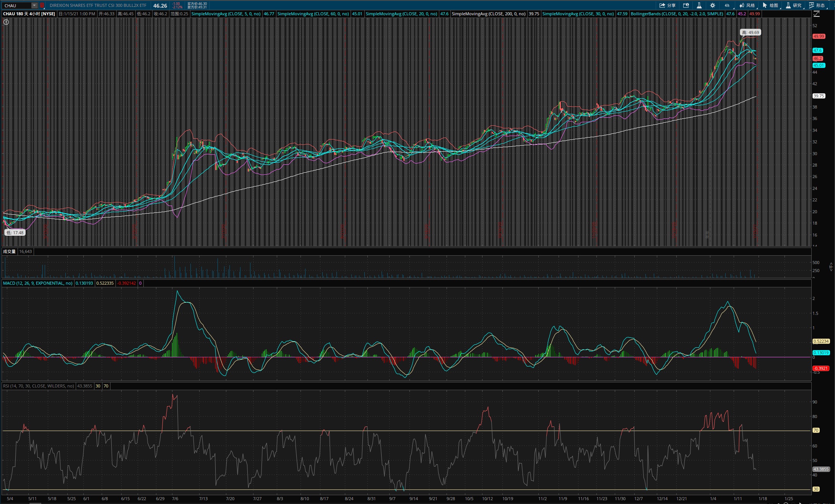The image size is (835, 504).
Task: Click the Share (分享) button
Action: click(668, 5)
